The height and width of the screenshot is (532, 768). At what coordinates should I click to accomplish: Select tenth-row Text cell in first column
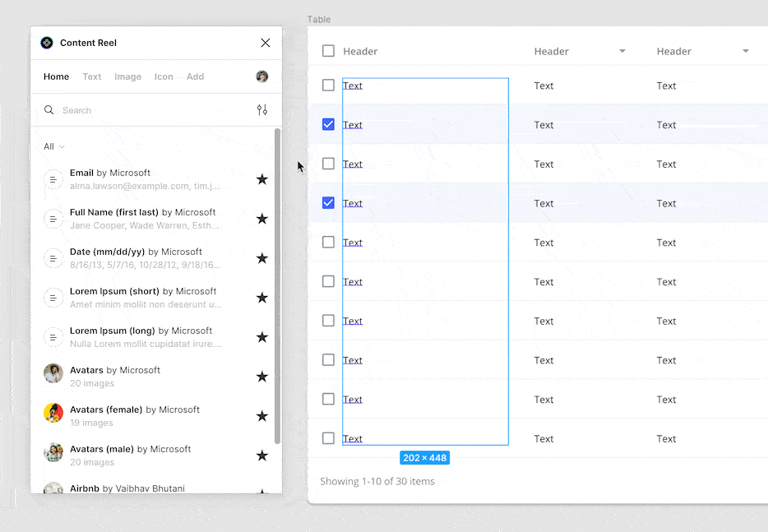pos(353,439)
